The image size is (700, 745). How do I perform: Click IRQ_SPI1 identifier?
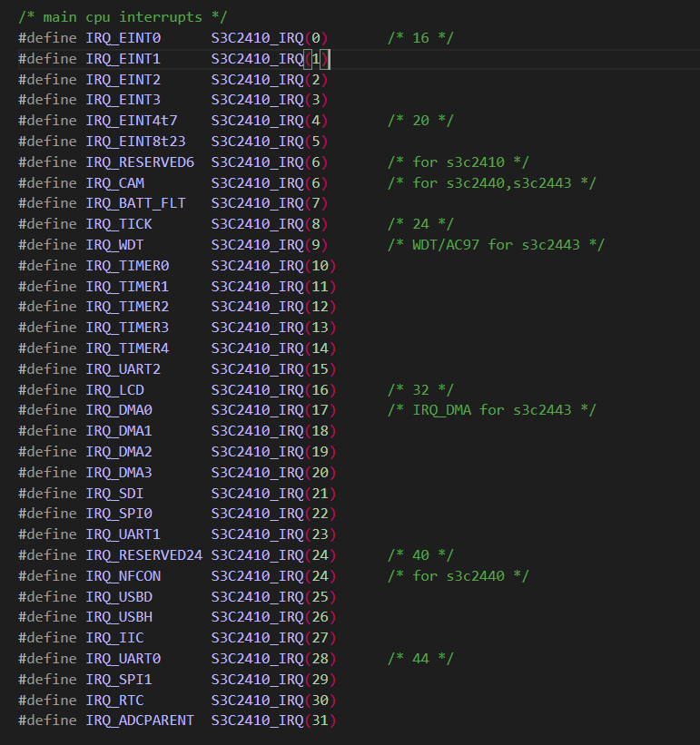pos(119,680)
